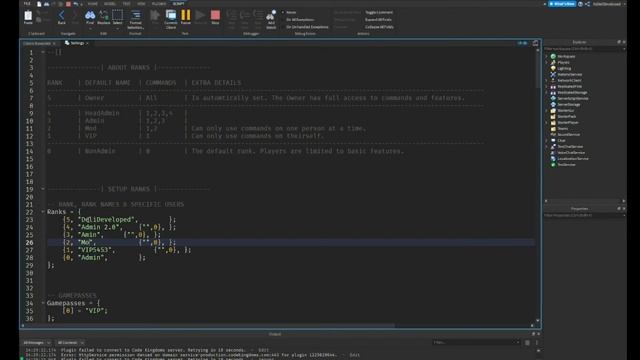The height and width of the screenshot is (360, 640).
Task: Select Players service in Explorer
Action: pos(563,62)
